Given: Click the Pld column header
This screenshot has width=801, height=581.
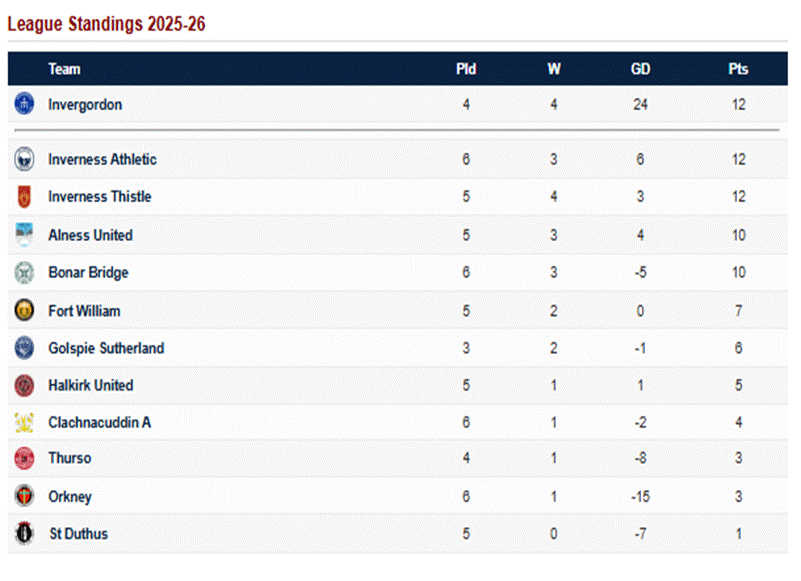Looking at the screenshot, I should [x=466, y=69].
